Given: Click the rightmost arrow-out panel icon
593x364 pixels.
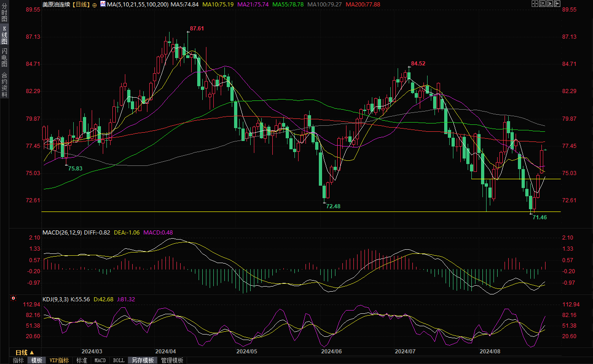Looking at the screenshot, I should 557,4.
